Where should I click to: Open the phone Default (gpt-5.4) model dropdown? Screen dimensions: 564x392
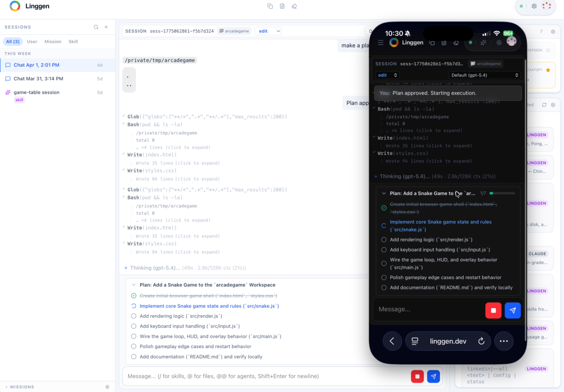484,75
